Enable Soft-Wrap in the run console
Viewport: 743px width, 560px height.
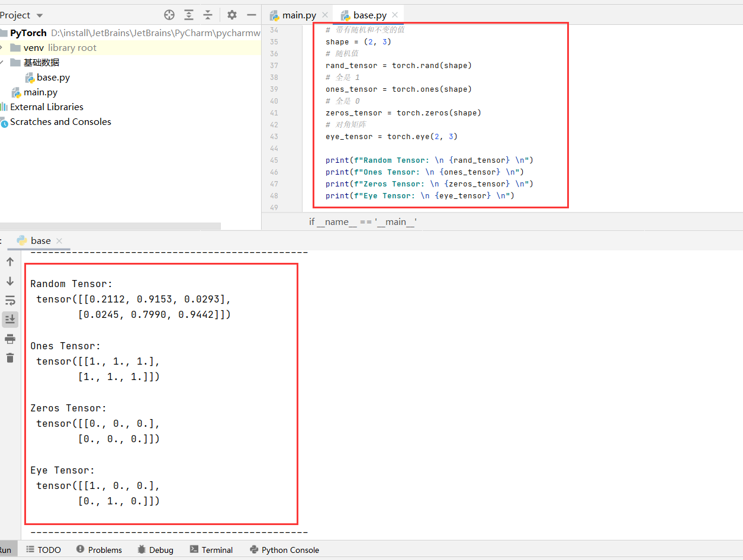click(x=10, y=300)
